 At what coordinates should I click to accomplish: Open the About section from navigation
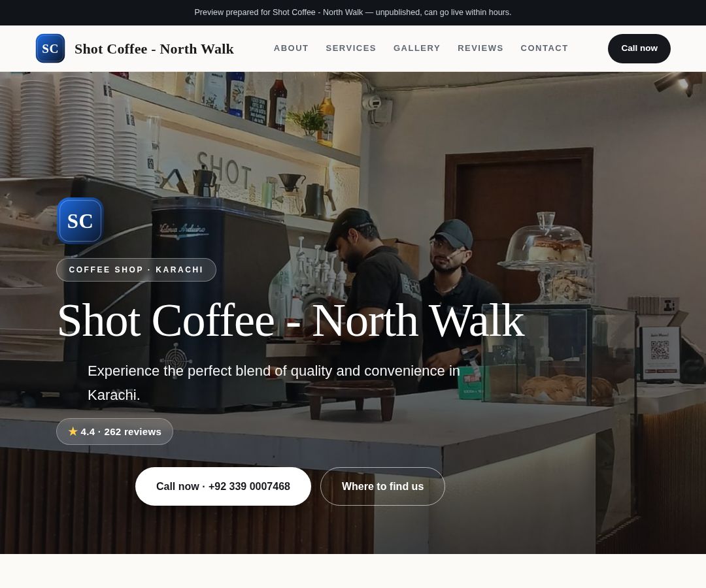(x=291, y=48)
